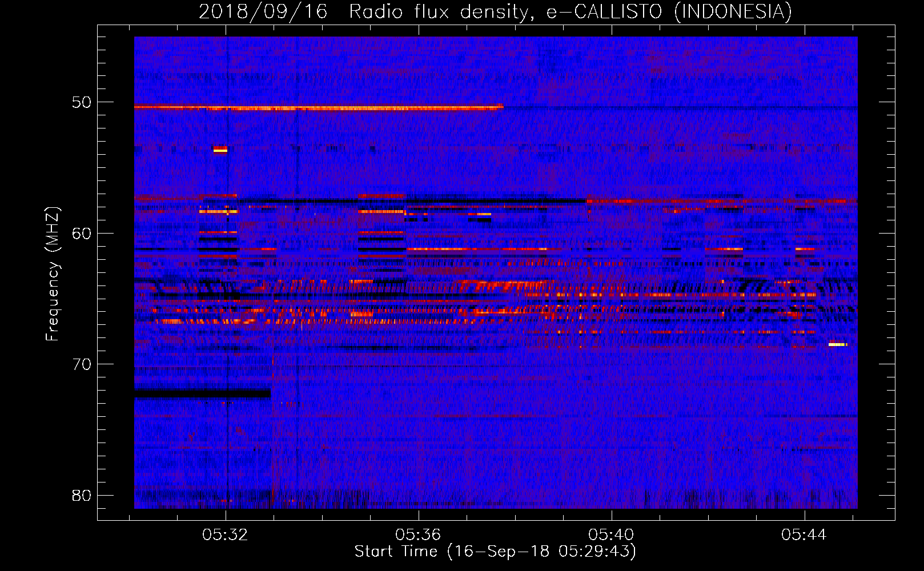Click the 05:36 time tick label
This screenshot has height=571, width=924.
pyautogui.click(x=419, y=535)
